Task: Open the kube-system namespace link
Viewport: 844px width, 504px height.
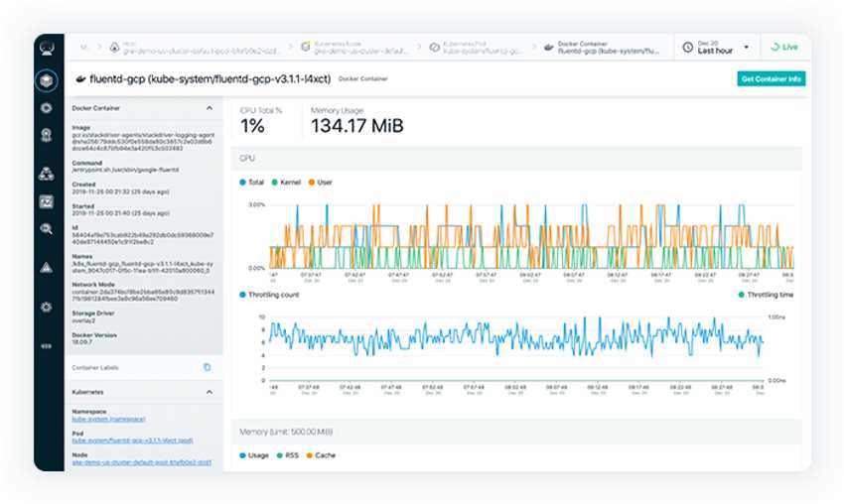Action: pos(109,421)
